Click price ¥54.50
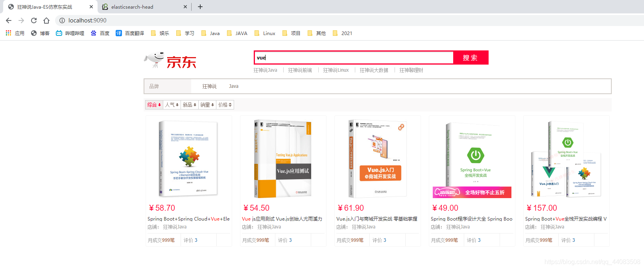This screenshot has width=644, height=269. [x=256, y=208]
